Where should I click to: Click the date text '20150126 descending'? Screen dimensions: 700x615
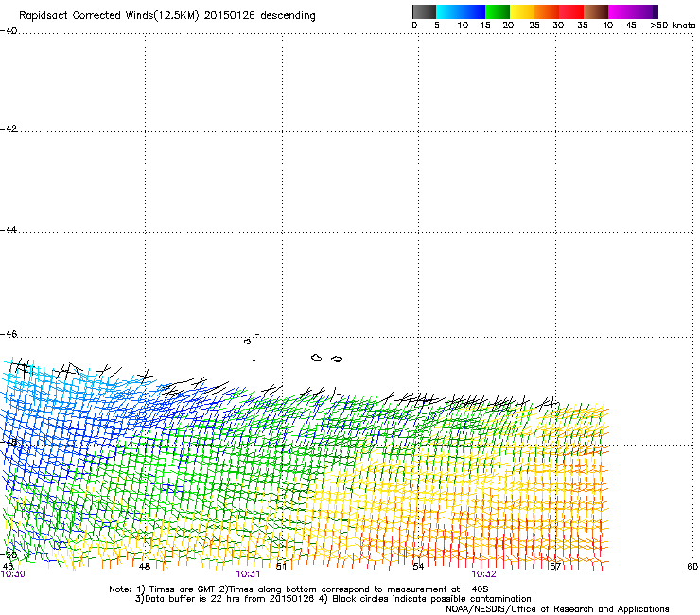pyautogui.click(x=259, y=16)
